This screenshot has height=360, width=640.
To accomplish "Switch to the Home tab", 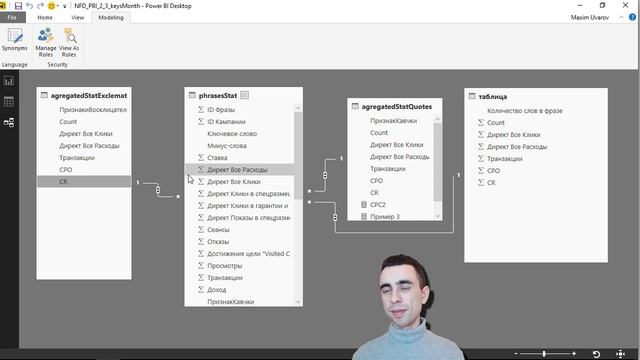I will pos(45,18).
